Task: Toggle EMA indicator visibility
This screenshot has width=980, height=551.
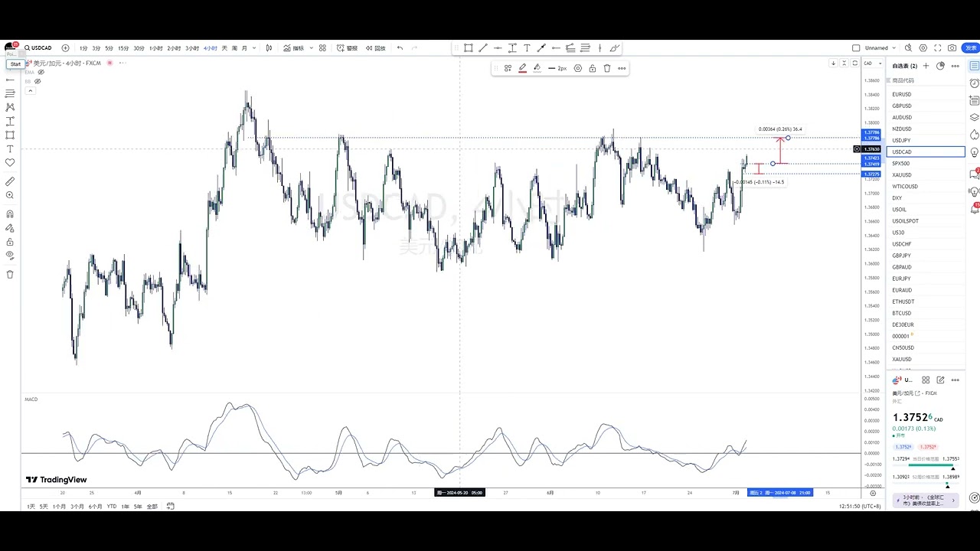Action: [x=41, y=72]
